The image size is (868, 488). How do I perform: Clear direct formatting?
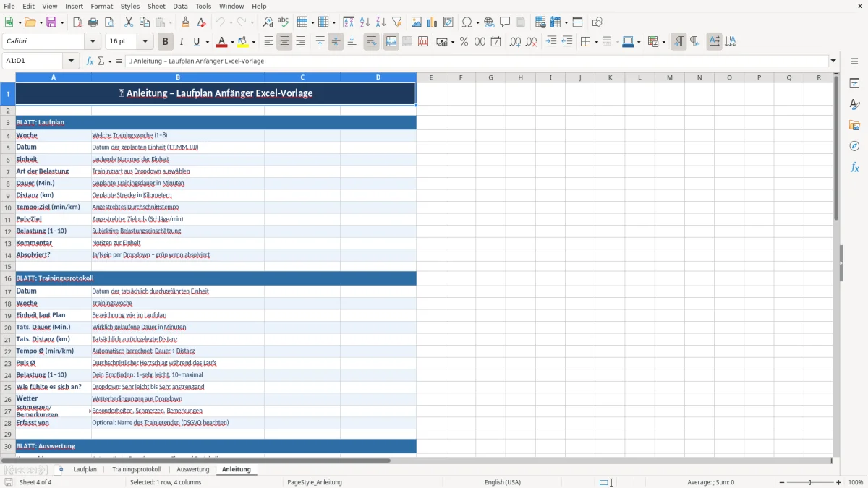[x=202, y=22]
